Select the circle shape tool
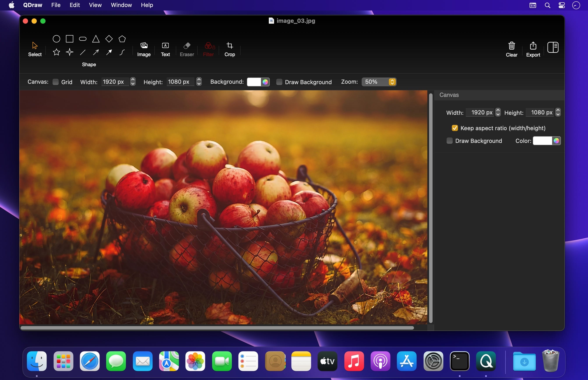 [56, 39]
